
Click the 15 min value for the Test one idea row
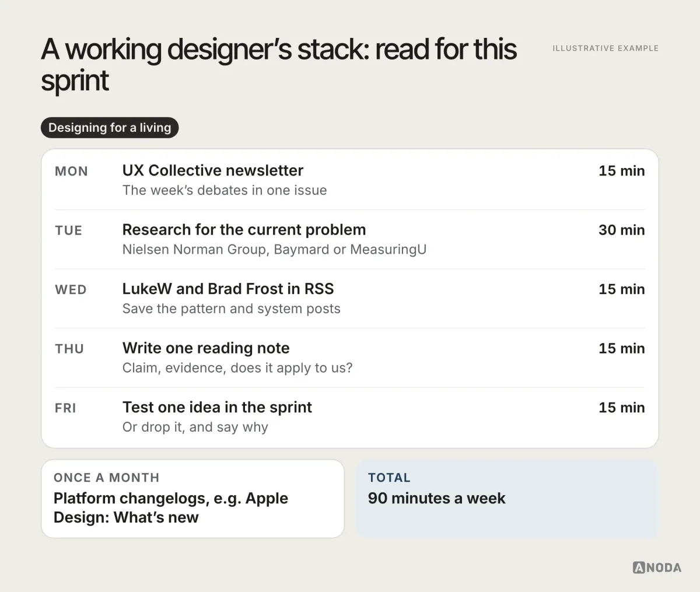click(621, 408)
